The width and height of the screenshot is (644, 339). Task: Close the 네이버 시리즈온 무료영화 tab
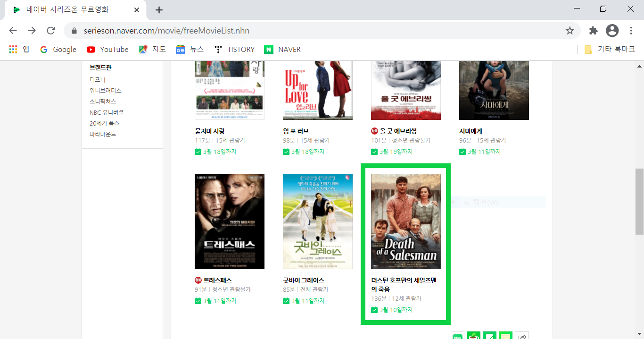[137, 10]
